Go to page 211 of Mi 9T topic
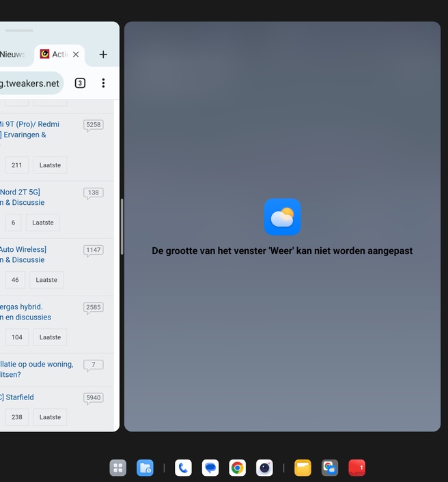 coord(17,165)
